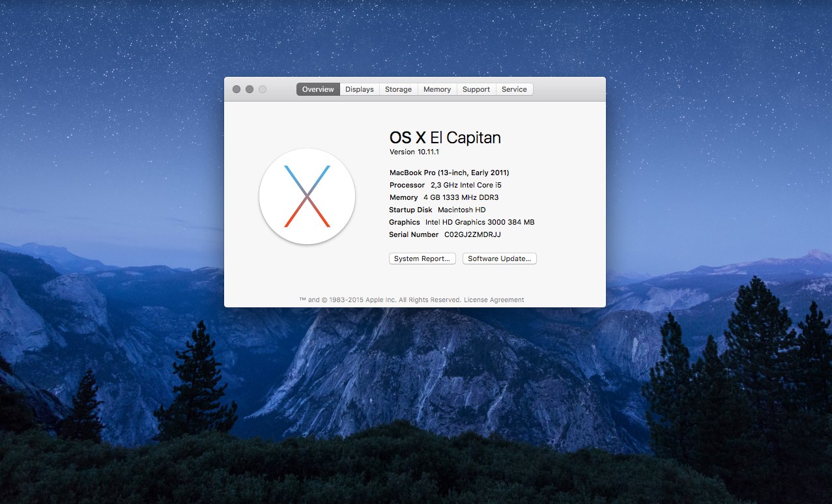Select the Memory tab
Screen dimensions: 832x504
coord(437,89)
